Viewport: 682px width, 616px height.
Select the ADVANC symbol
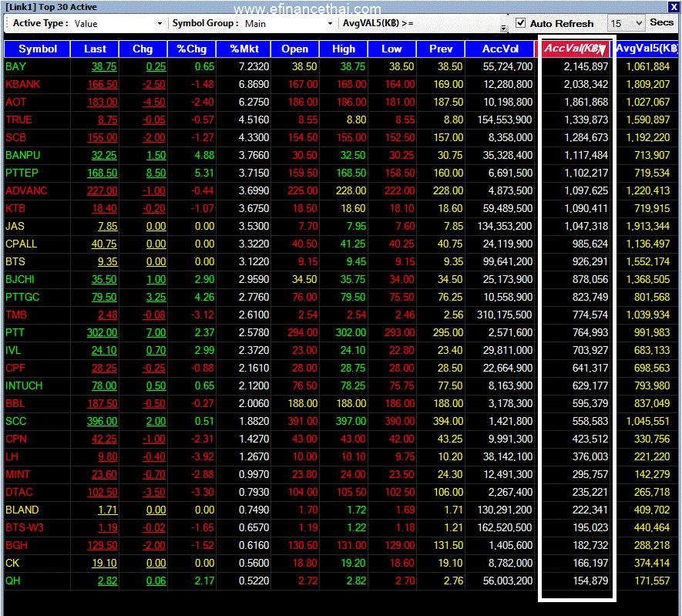click(x=26, y=190)
